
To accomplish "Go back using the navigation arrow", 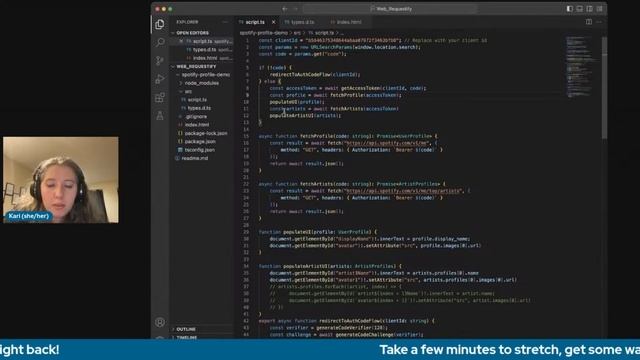I will click(285, 9).
